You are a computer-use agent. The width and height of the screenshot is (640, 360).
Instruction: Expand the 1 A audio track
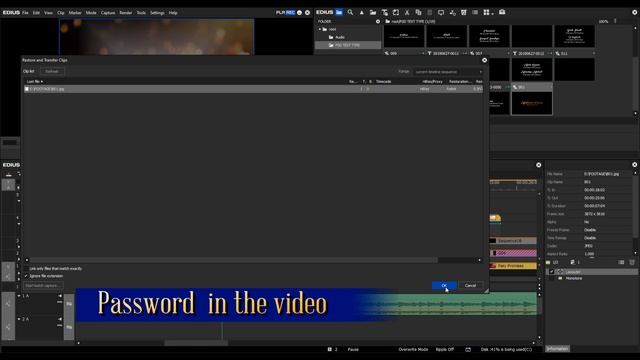[x=19, y=296]
